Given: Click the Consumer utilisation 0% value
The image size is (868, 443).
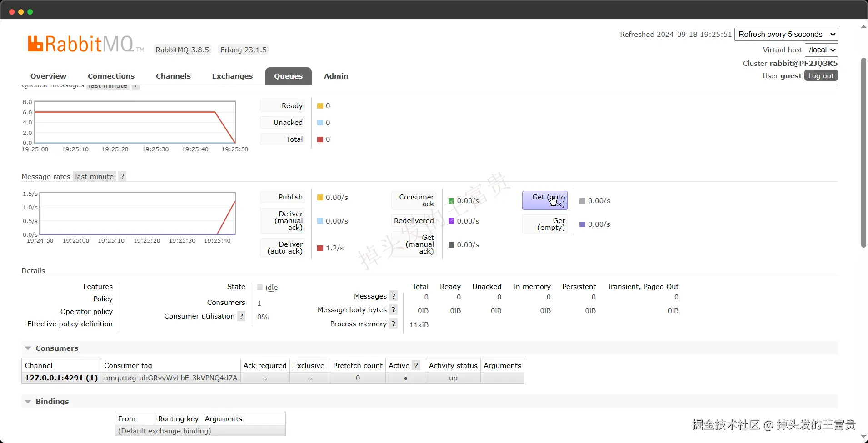Looking at the screenshot, I should 263,317.
